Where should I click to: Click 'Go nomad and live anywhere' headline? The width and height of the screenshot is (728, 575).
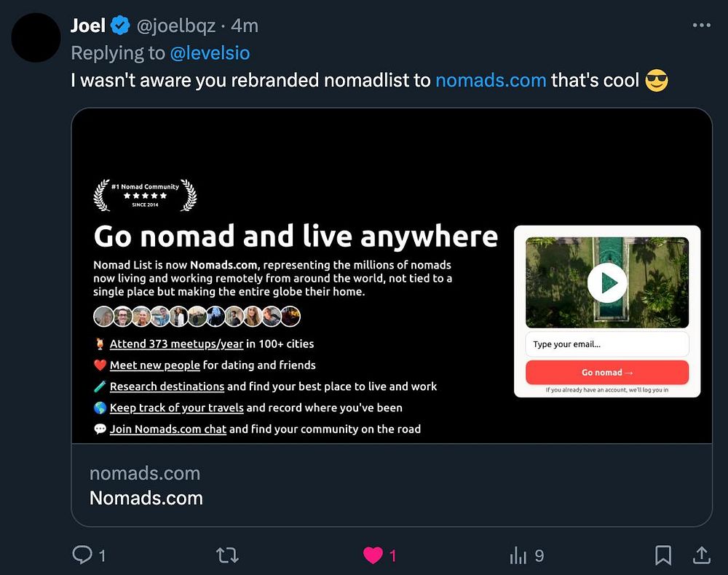[x=296, y=237]
